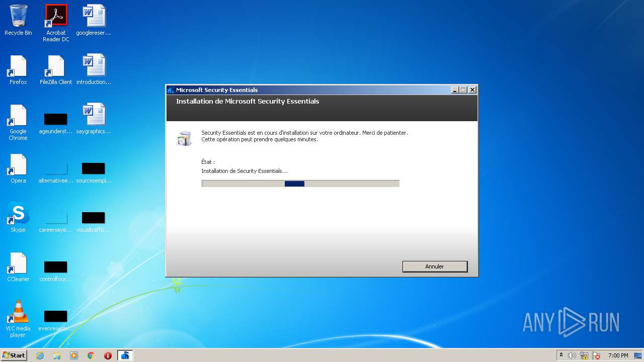Click the 'Installation de Security Essentials…' status text
Image resolution: width=644 pixels, height=362 pixels.
(245, 171)
